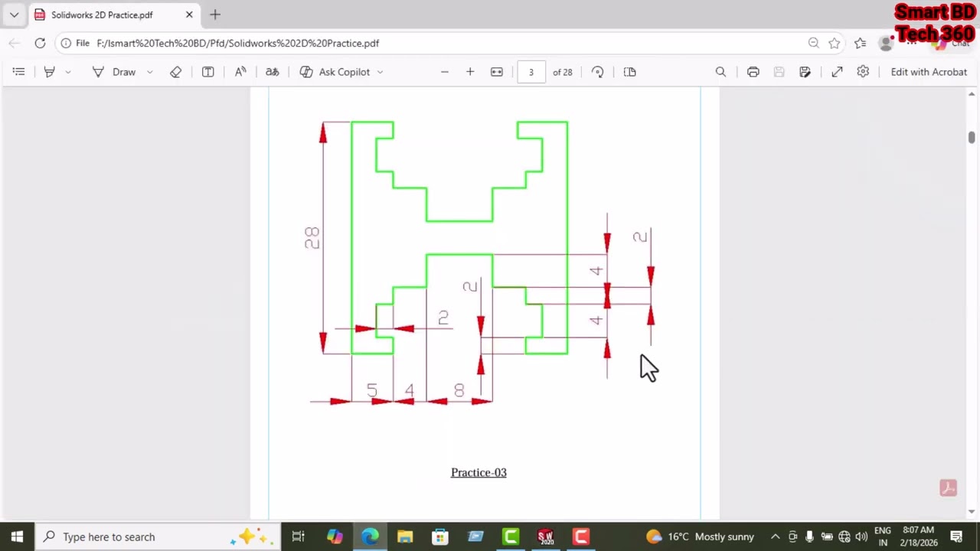Click the Translate icon

pos(272,72)
